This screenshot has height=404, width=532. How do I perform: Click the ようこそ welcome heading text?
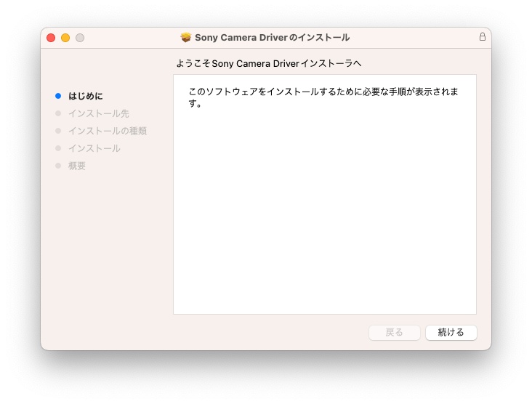coord(269,63)
